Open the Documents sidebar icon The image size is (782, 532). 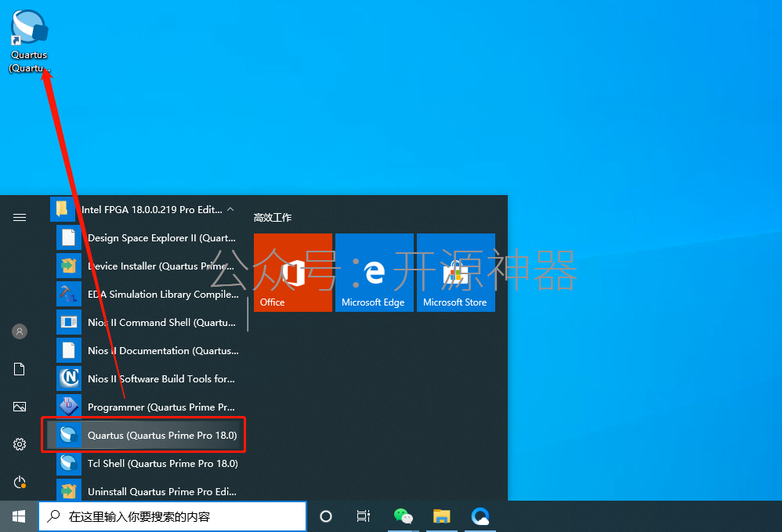point(20,369)
